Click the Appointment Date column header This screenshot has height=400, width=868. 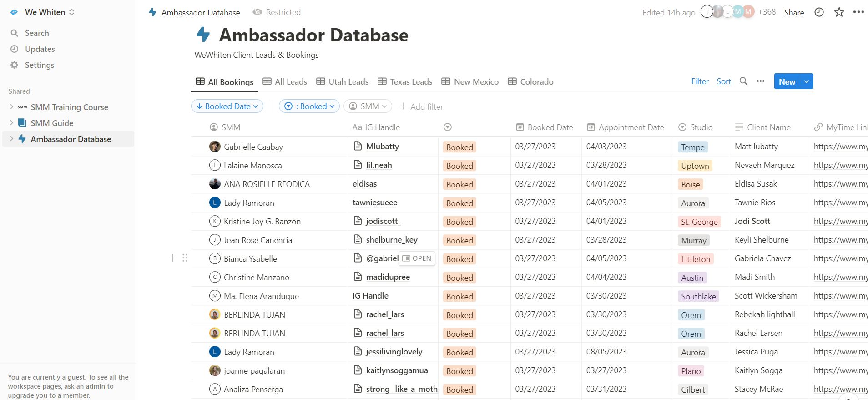coord(626,127)
